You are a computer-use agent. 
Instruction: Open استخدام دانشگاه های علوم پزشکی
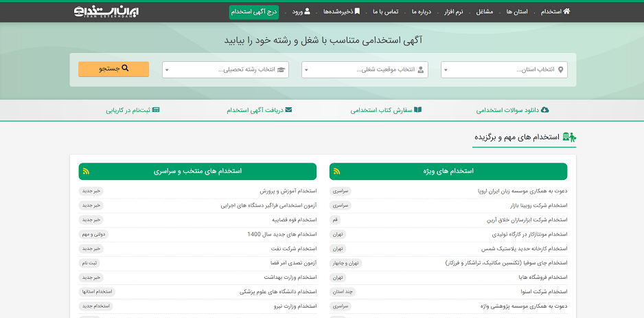pos(278,292)
